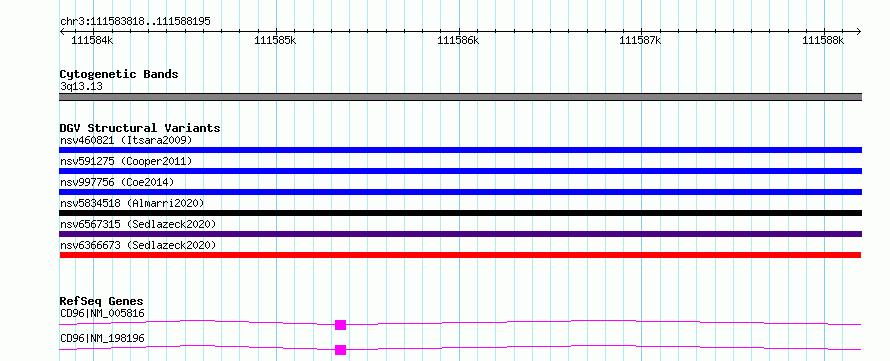Click the 111586k ruler tick label
Image resolution: width=890 pixels, height=361 pixels.
[459, 40]
